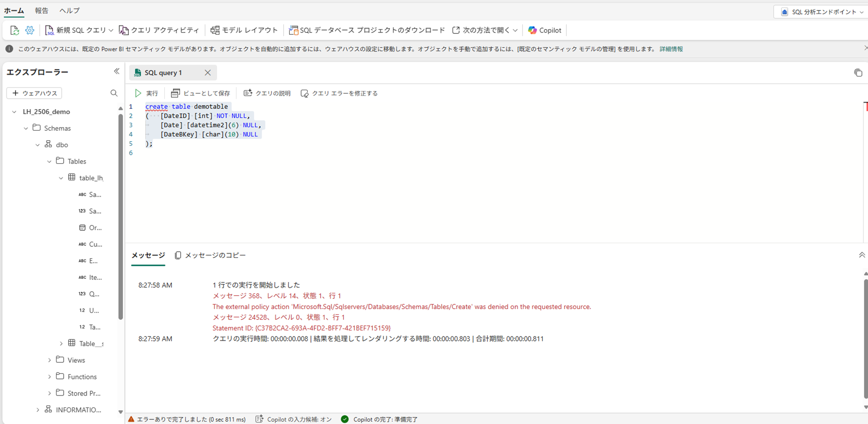868x424 pixels.
Task: Collapse the results pane with double chevron
Action: click(862, 255)
